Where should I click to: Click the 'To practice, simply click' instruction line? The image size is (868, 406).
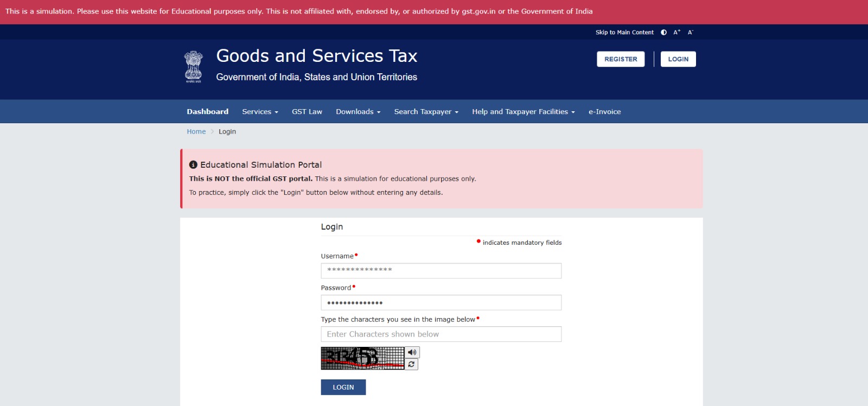(x=316, y=193)
